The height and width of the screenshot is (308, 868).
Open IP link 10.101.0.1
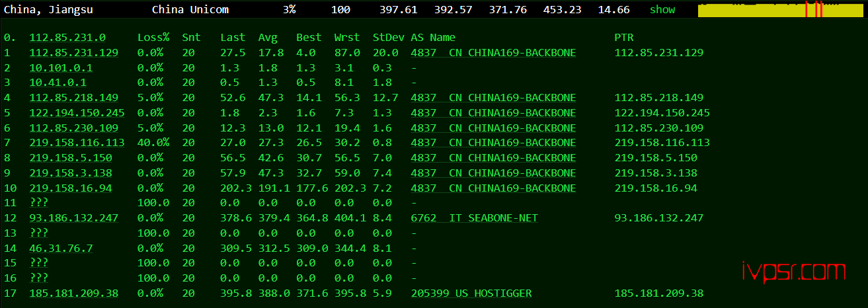tap(61, 68)
